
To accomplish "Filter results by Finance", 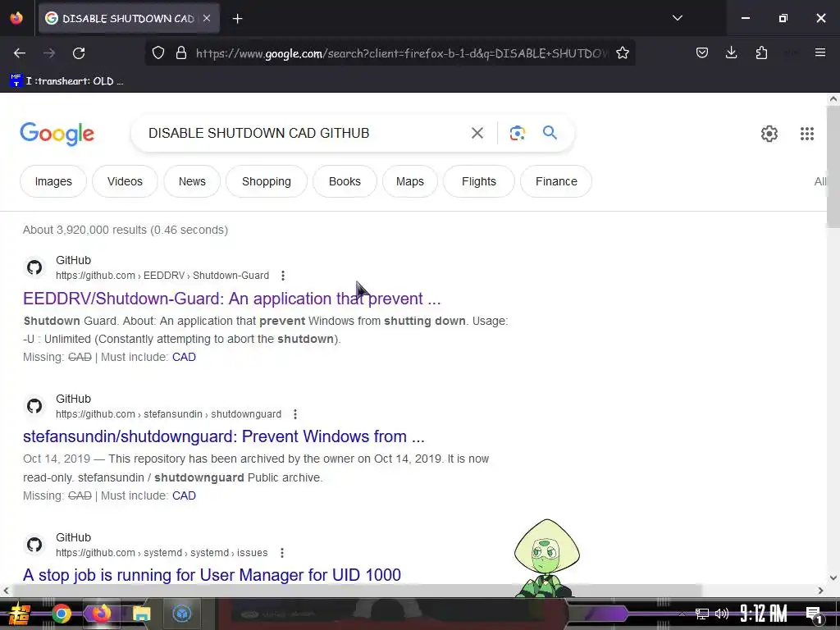I will pos(556,181).
